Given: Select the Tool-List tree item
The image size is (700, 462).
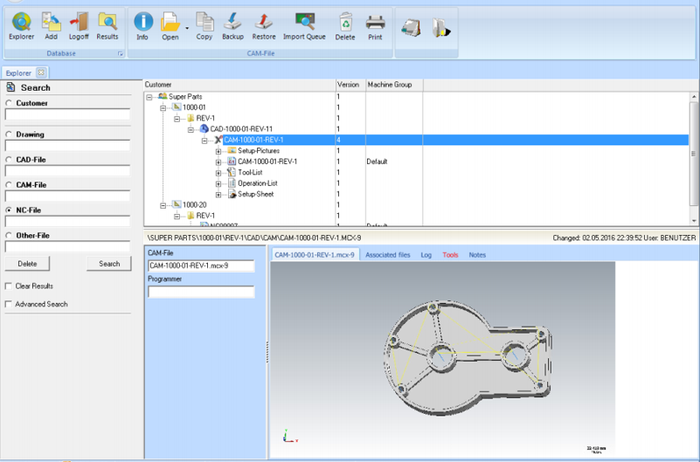Looking at the screenshot, I should (x=250, y=172).
